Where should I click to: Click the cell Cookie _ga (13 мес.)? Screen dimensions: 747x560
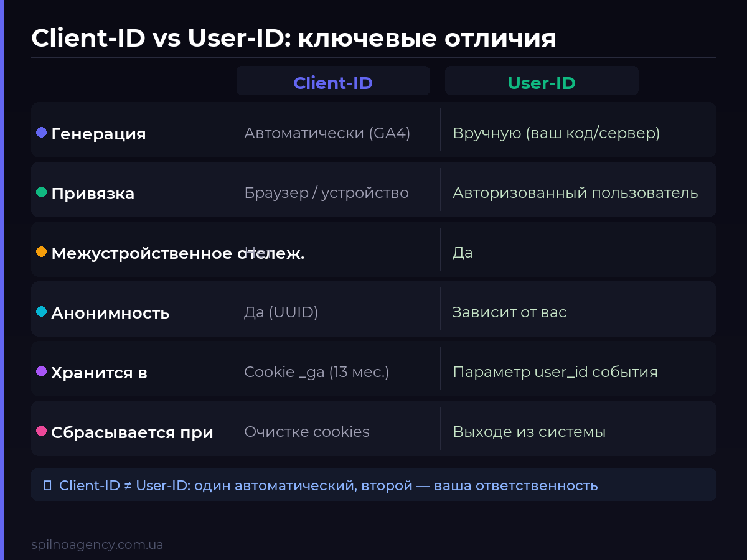coord(316,372)
